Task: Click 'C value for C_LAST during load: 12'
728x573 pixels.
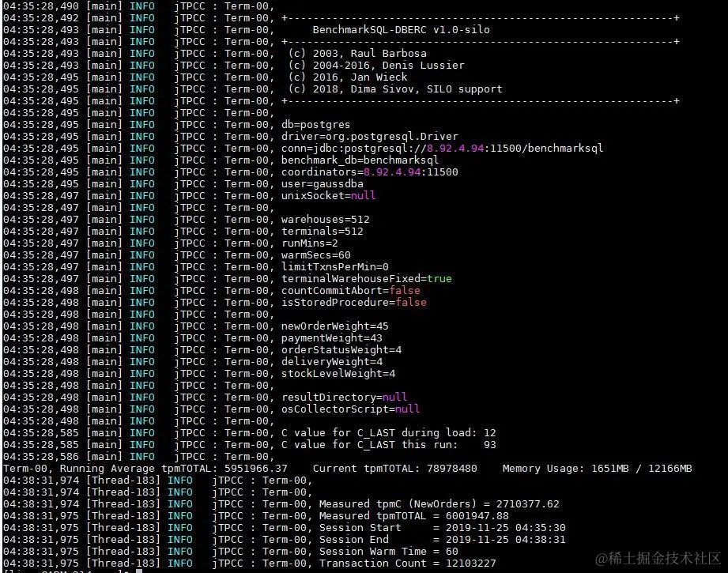Action: pyautogui.click(x=389, y=433)
